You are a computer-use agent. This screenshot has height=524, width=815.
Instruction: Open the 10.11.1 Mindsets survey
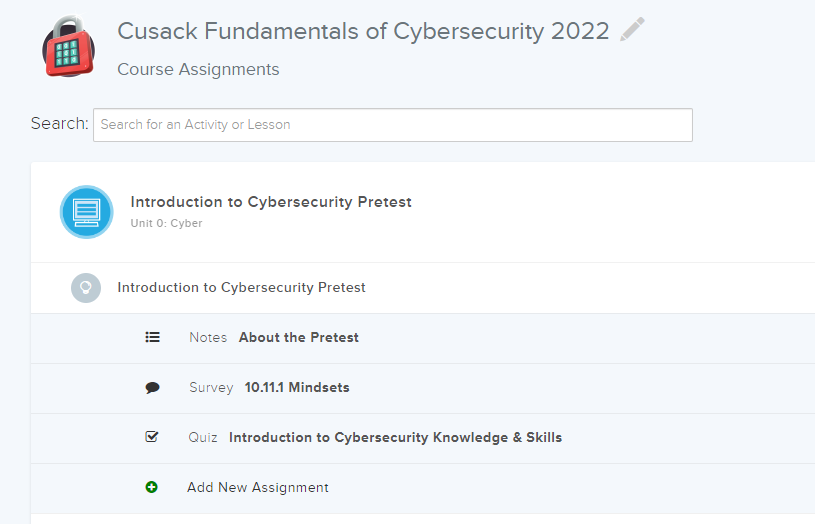point(297,388)
